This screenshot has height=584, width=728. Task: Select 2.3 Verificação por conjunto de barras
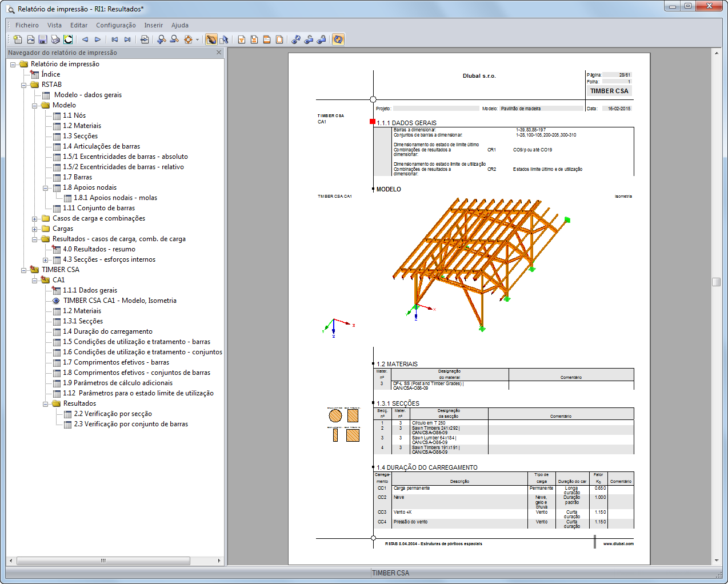tap(131, 424)
